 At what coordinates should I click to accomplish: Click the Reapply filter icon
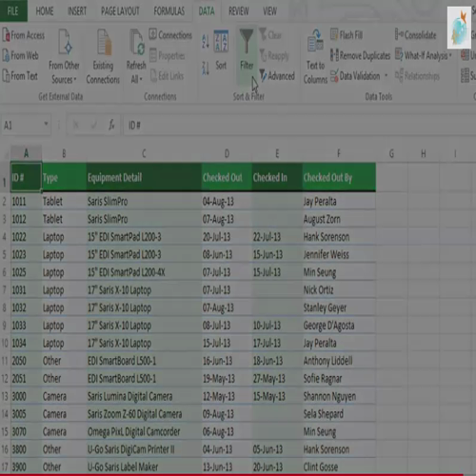click(263, 55)
